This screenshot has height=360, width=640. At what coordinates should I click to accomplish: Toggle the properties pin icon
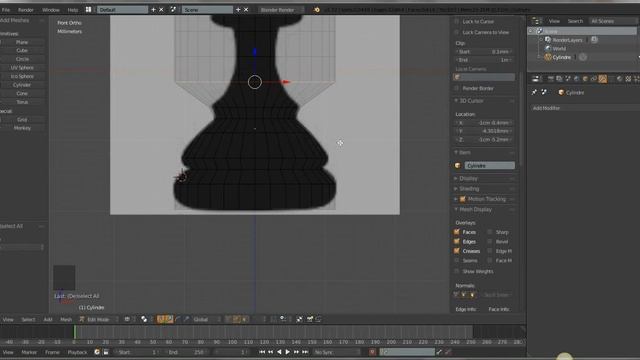[534, 93]
